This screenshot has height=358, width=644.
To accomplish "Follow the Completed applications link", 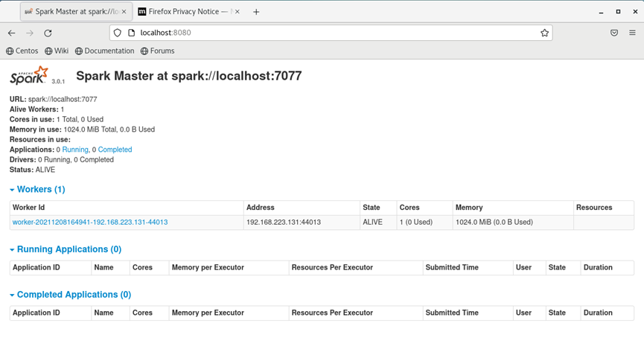I will (x=115, y=150).
